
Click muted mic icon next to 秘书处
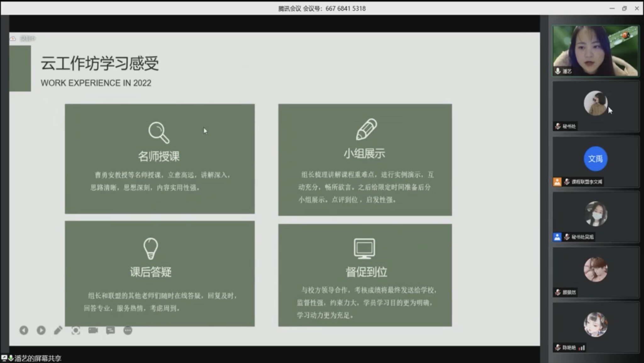coord(558,126)
